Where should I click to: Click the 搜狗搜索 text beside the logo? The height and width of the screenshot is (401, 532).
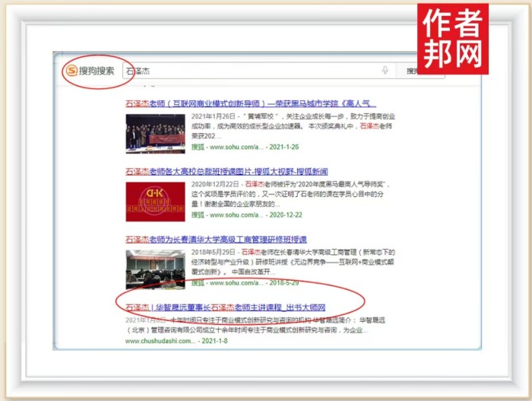pos(97,71)
